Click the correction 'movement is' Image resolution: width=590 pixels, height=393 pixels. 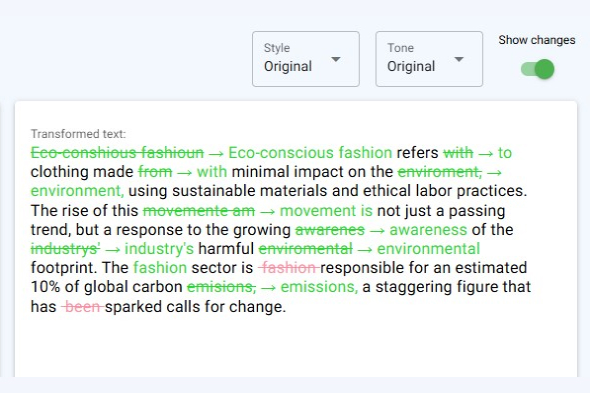[x=326, y=211]
